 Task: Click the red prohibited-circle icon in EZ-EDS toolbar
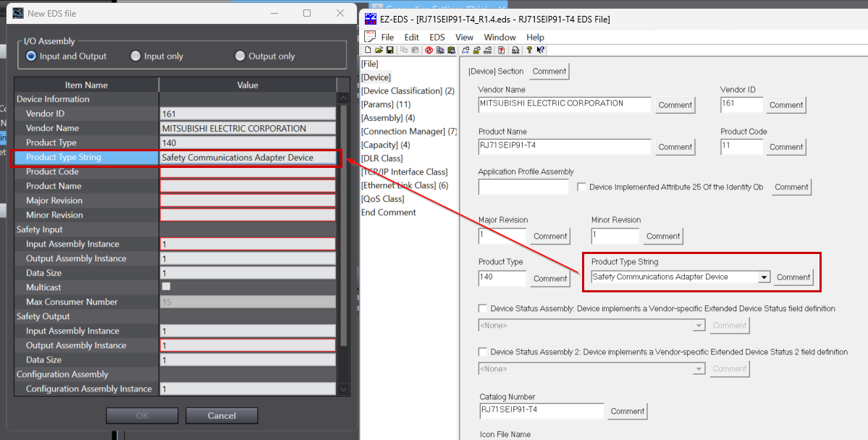coord(429,51)
